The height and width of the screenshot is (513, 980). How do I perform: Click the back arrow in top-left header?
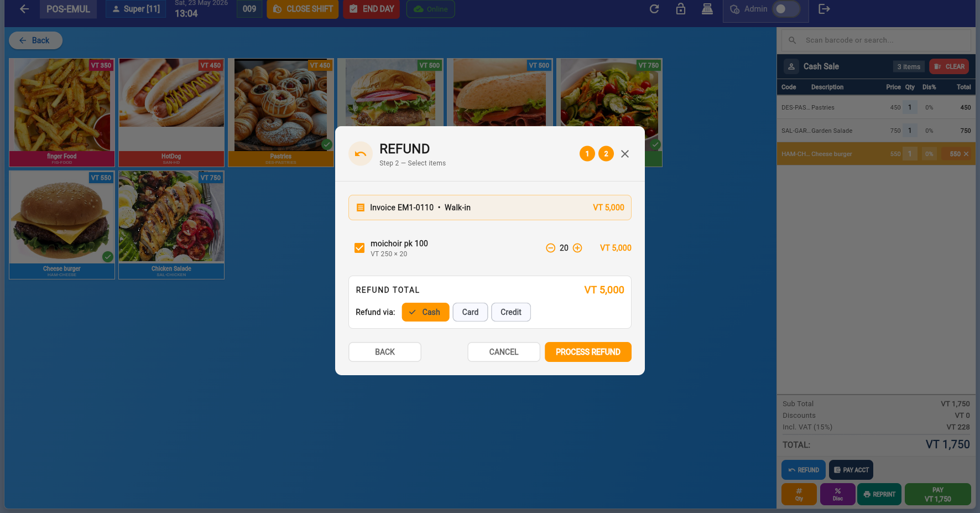point(24,9)
